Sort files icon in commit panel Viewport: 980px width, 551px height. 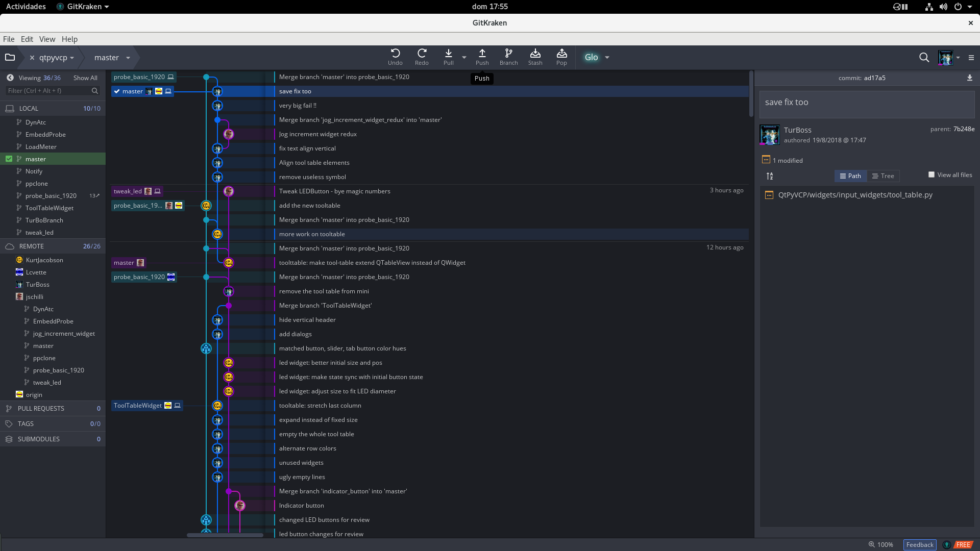click(770, 176)
